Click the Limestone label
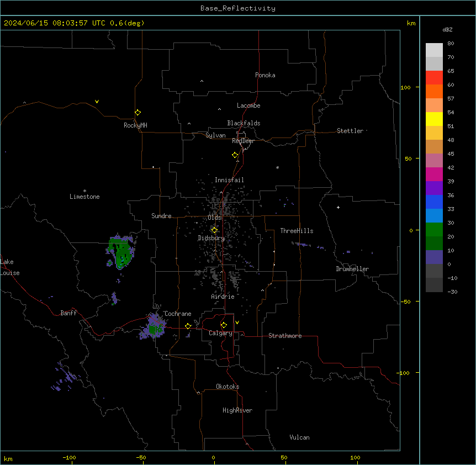Screen dimensions: 476x465 (84, 197)
